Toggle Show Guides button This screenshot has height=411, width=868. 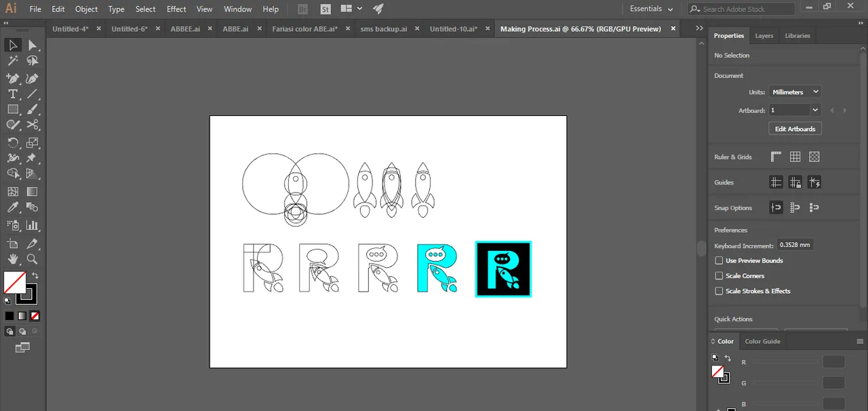[x=776, y=182]
